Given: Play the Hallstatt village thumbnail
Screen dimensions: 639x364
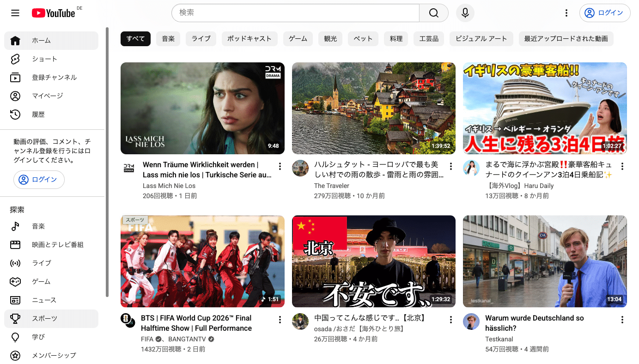Looking at the screenshot, I should pos(374,108).
